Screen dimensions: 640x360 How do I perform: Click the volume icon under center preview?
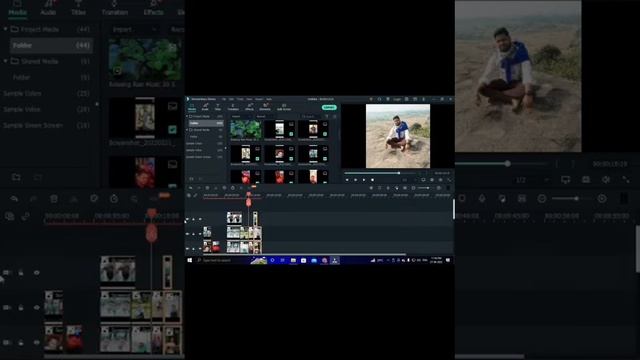(x=441, y=180)
